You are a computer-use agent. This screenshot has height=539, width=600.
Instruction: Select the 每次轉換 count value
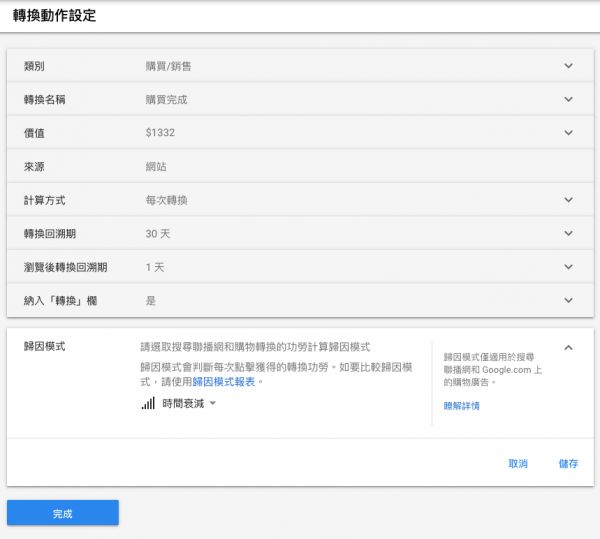click(x=166, y=200)
